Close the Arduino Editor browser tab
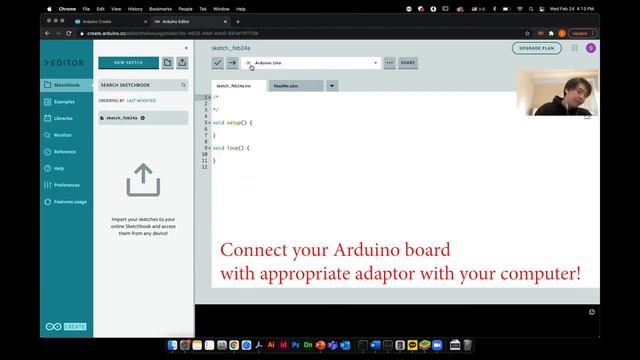 coord(225,21)
